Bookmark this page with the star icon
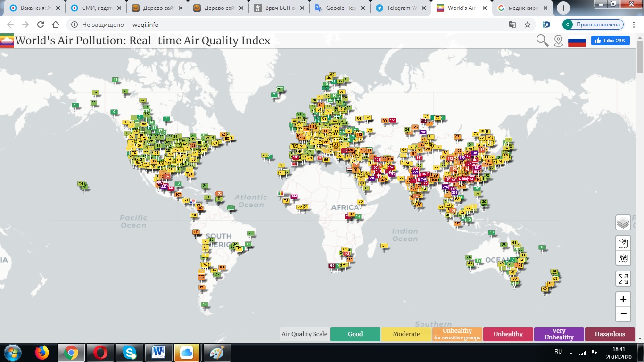 pyautogui.click(x=528, y=25)
